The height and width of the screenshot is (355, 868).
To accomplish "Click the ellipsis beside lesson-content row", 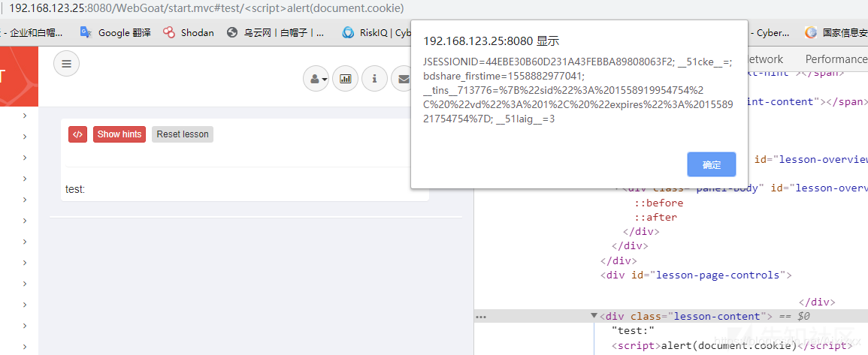I will tap(480, 317).
